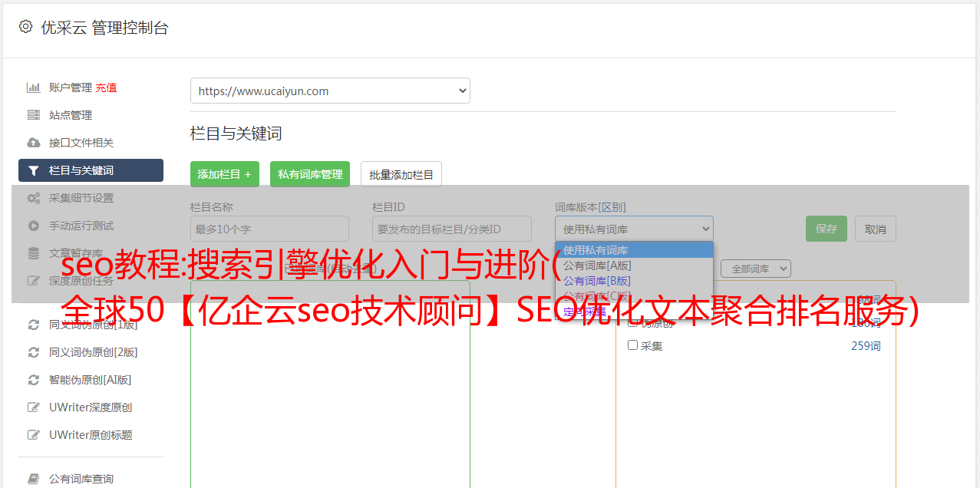
Task: Click the 栏目与关键词 page heading
Action: (236, 134)
